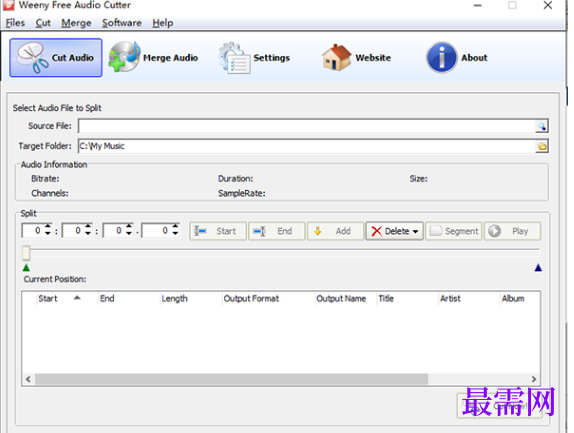Click the Target Folder path field
Screen dimensions: 574x433
pos(307,146)
